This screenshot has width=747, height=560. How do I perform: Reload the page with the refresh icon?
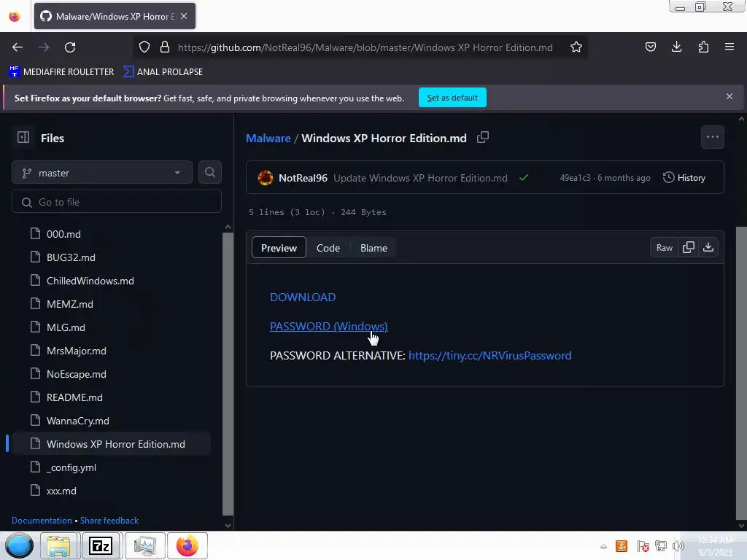coord(70,47)
